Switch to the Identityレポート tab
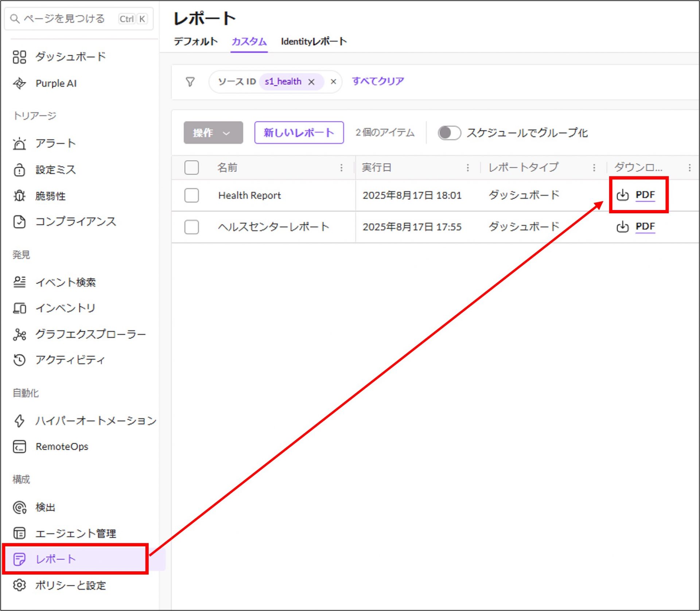This screenshot has height=611, width=700. tap(314, 42)
